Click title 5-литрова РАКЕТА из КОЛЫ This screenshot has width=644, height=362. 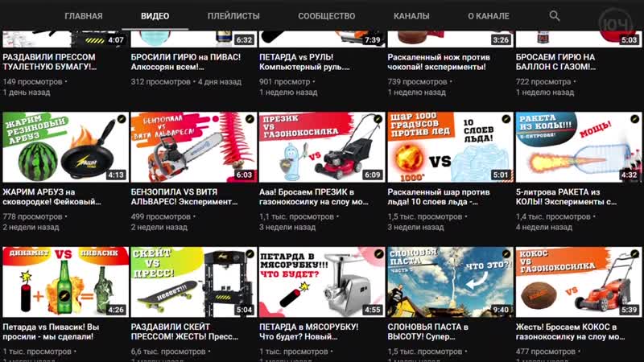[x=567, y=196]
